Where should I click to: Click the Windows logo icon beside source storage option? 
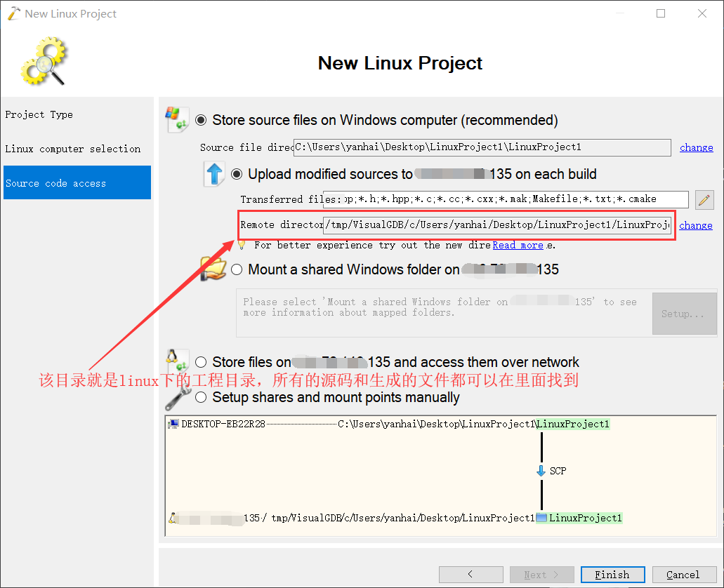177,119
